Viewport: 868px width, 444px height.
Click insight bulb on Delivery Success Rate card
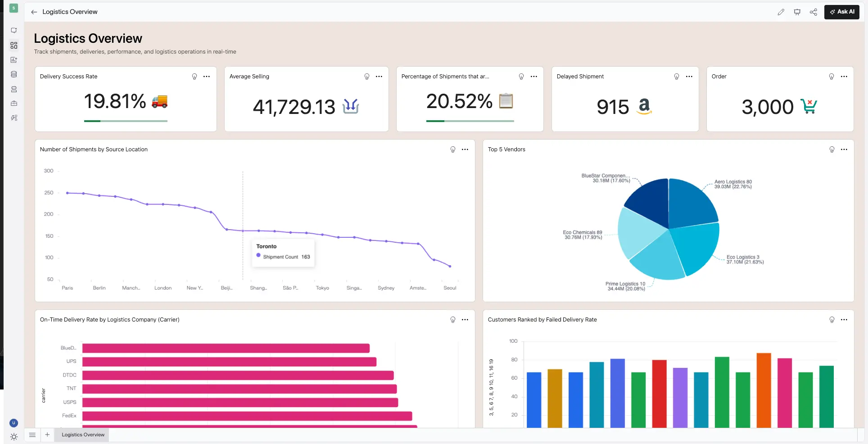coord(194,77)
